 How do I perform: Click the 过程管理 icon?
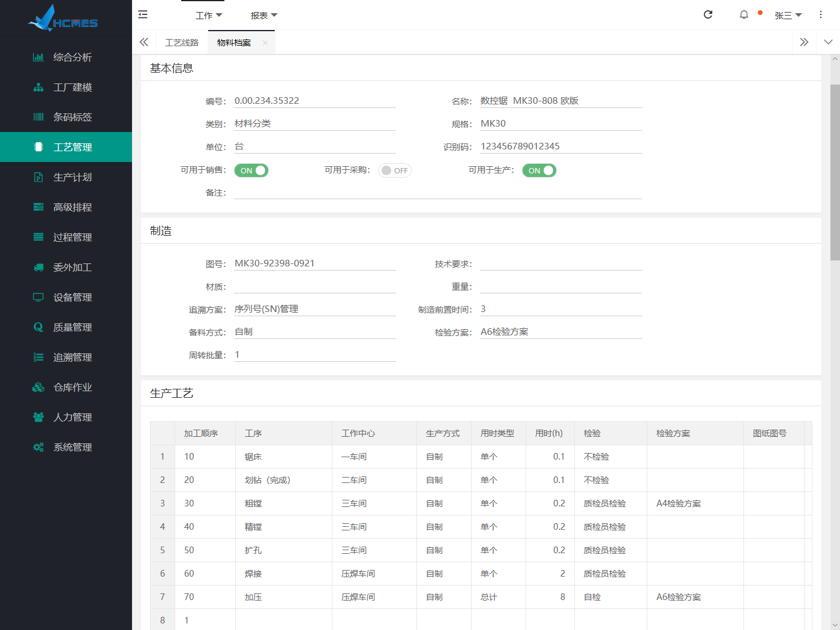[38, 237]
